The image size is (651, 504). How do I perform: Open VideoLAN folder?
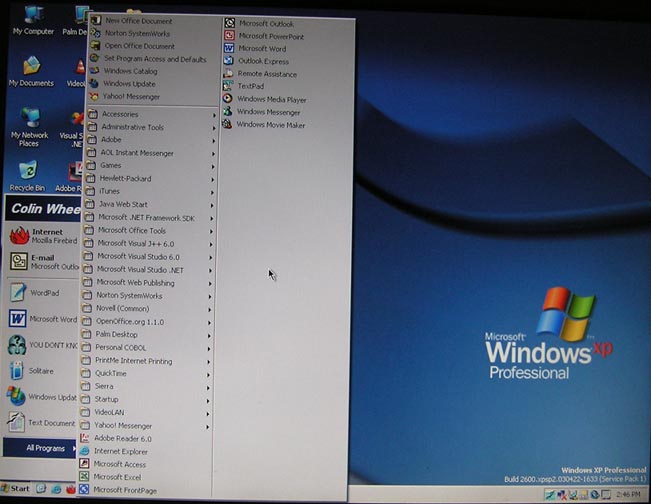[x=145, y=412]
